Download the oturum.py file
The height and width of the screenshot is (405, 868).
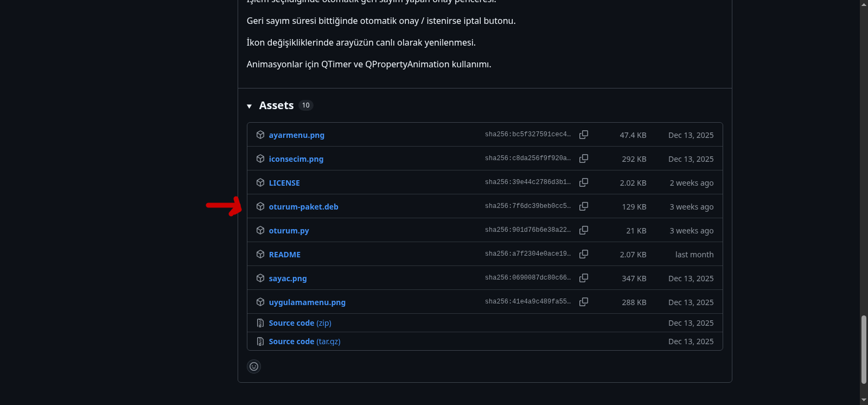289,231
